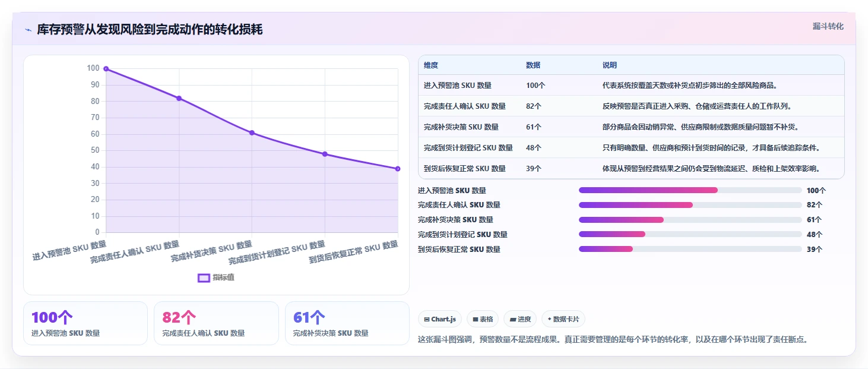Click the chart data point at value 82
Screen dimensions: 868x369
pos(179,98)
